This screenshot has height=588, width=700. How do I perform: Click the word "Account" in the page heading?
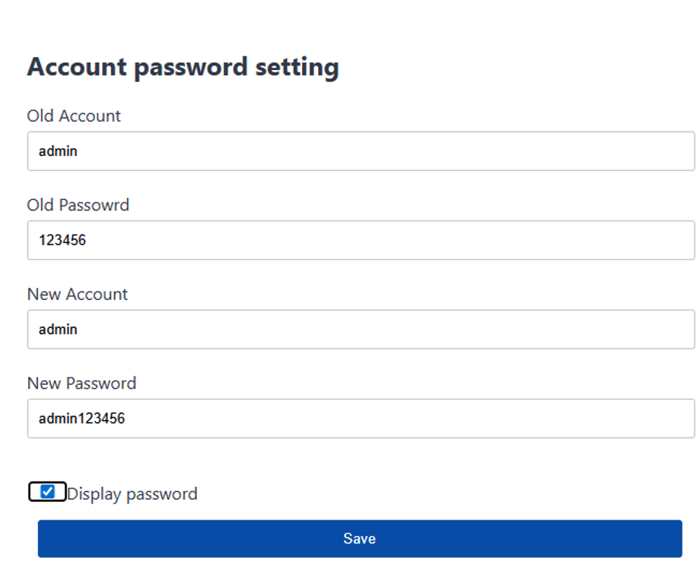[x=78, y=67]
